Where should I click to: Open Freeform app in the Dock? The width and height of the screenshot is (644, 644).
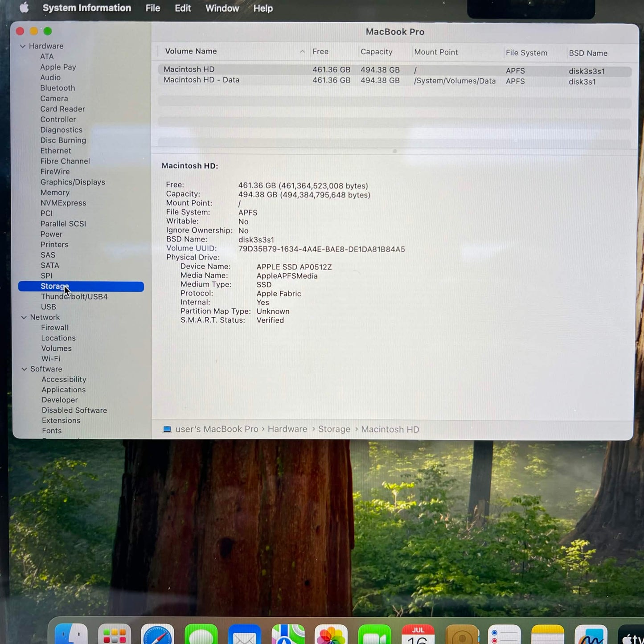pos(591,634)
